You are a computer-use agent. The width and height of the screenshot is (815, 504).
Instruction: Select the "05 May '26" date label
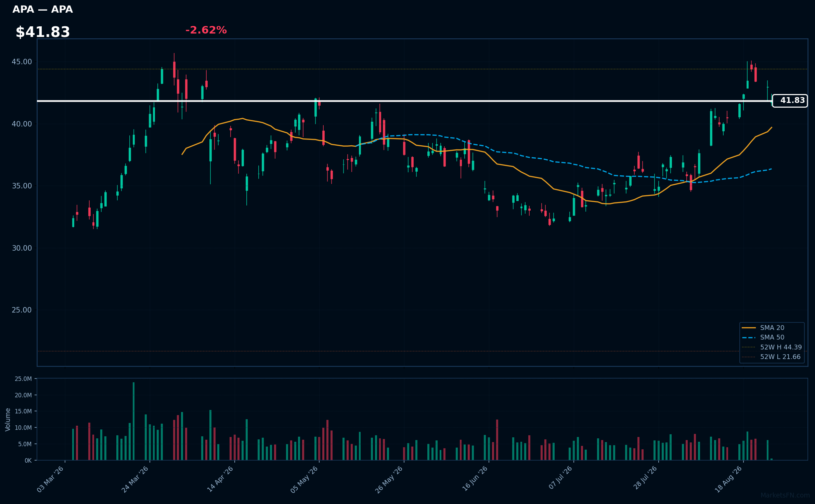(304, 479)
